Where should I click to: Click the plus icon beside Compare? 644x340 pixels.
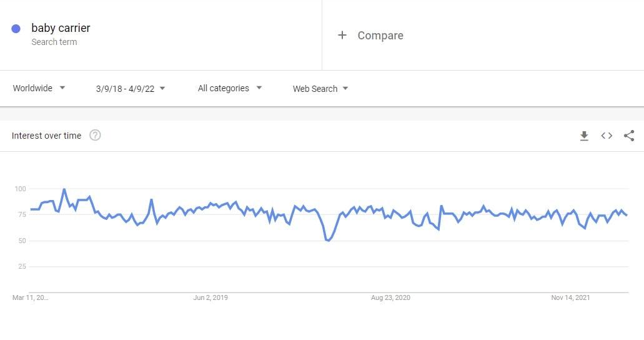[x=342, y=35]
